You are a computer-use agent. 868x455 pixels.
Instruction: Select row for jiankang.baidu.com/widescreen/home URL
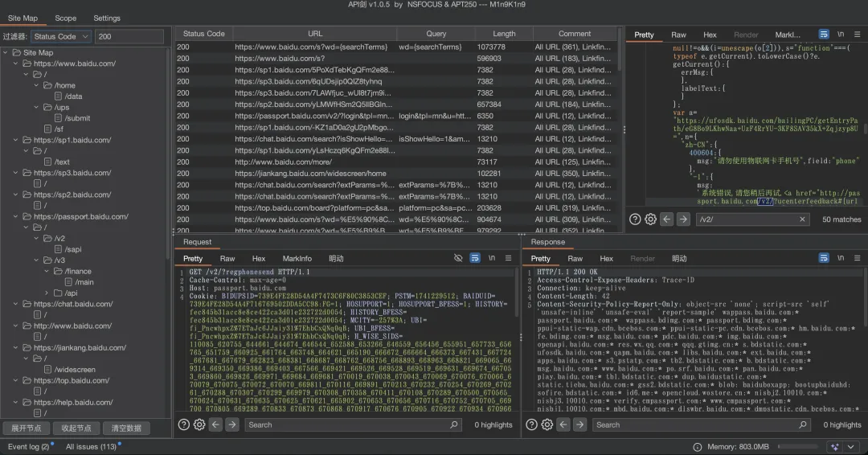point(396,174)
